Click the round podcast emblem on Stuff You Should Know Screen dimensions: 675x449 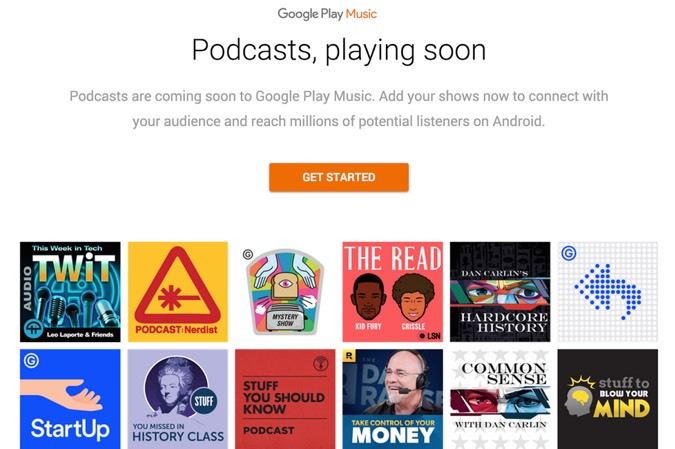coord(320,364)
